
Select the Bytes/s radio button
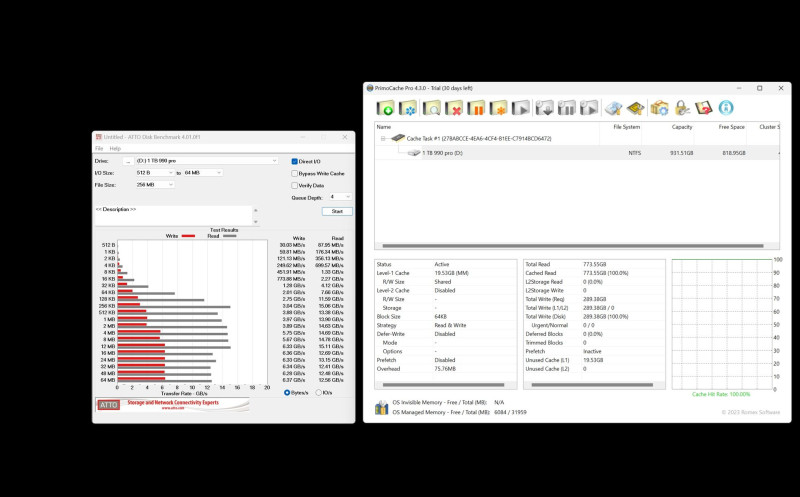point(287,392)
